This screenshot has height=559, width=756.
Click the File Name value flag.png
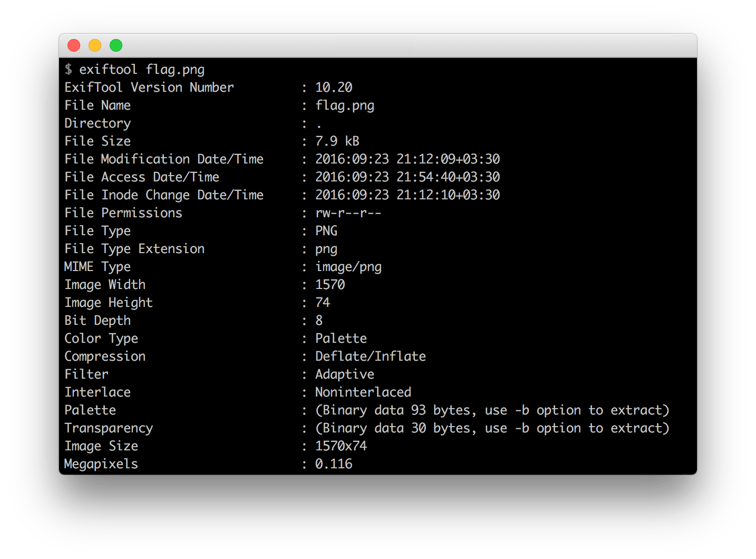(x=345, y=105)
